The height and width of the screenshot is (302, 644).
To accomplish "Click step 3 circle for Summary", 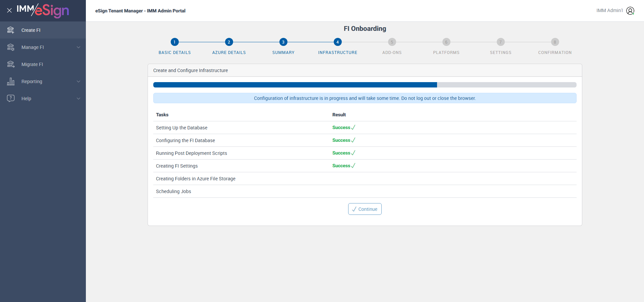I will [283, 42].
